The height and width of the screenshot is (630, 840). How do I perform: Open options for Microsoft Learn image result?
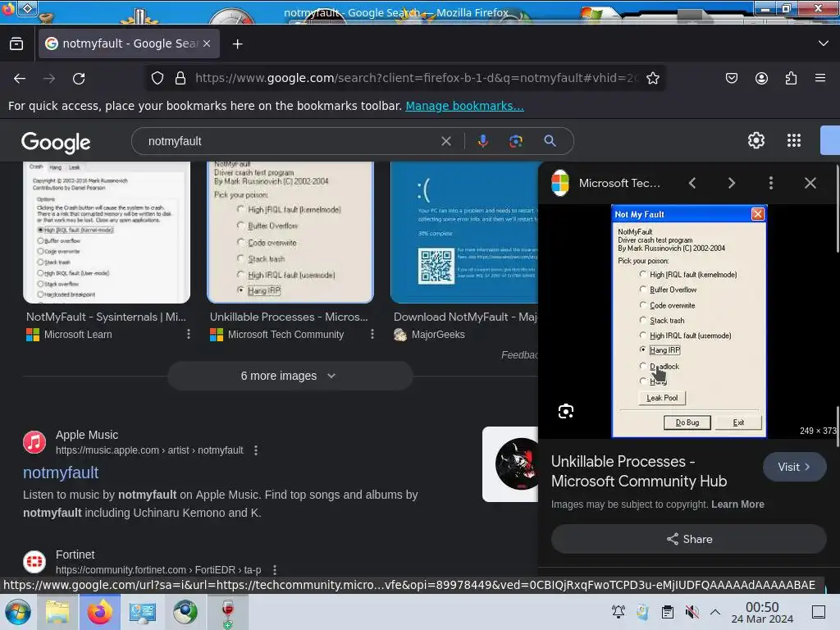coord(189,335)
